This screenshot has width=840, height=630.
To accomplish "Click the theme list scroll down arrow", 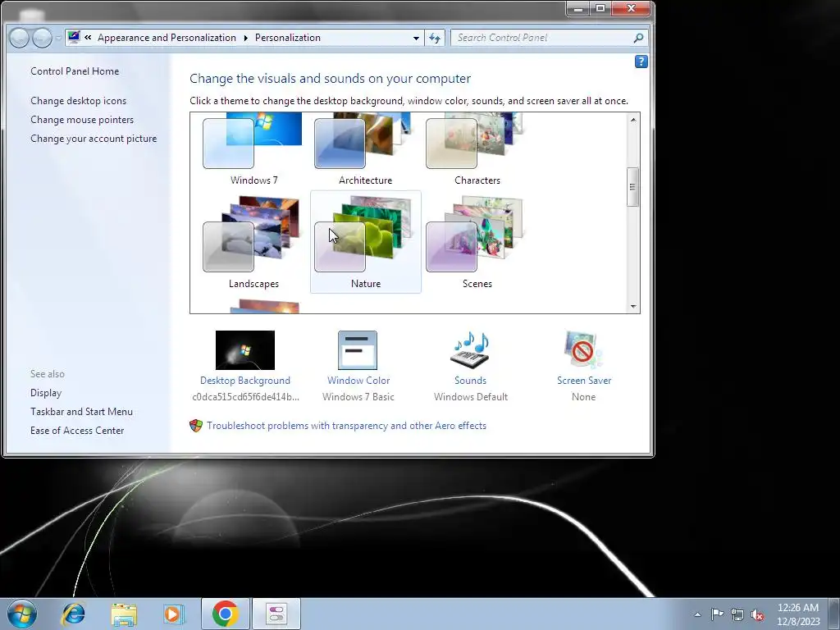I will click(633, 307).
